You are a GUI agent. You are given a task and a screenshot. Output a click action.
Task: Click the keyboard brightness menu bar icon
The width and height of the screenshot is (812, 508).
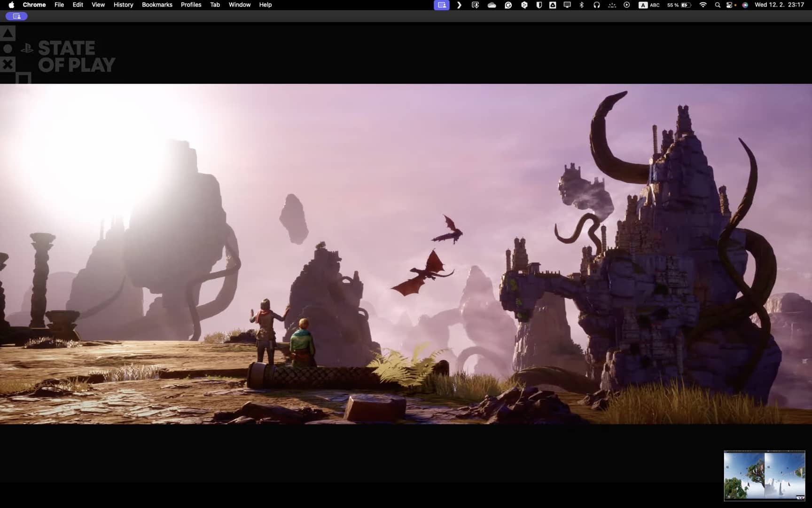point(612,5)
